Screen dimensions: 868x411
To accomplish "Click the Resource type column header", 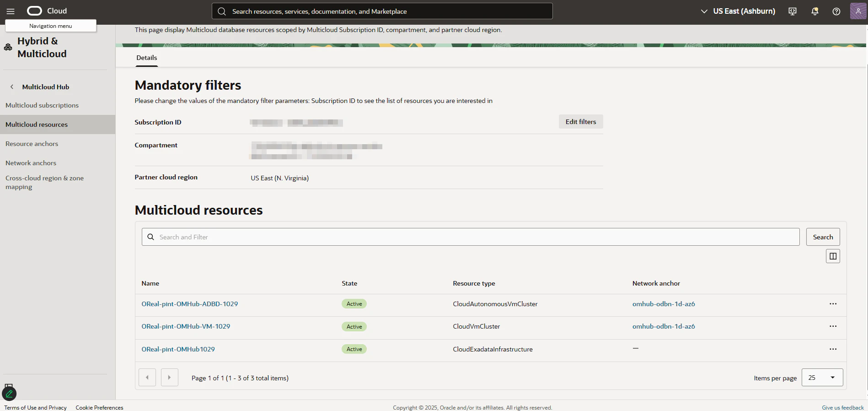I will (x=474, y=283).
